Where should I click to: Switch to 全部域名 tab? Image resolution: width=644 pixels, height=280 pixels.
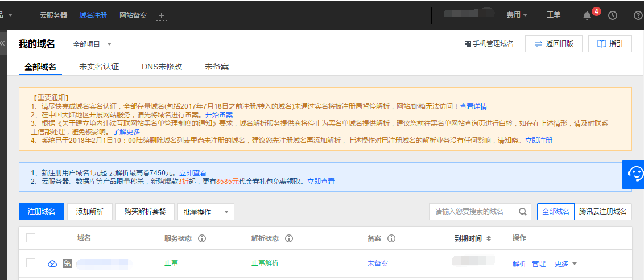[40, 67]
